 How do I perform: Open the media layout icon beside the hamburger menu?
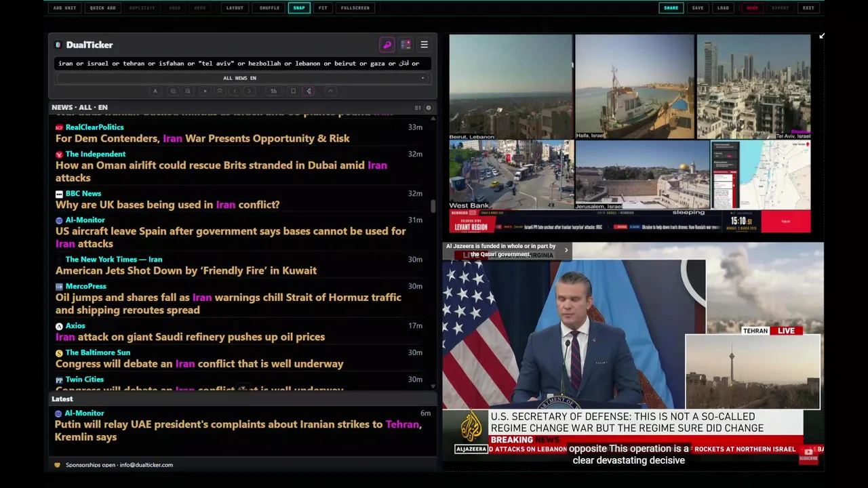(406, 45)
